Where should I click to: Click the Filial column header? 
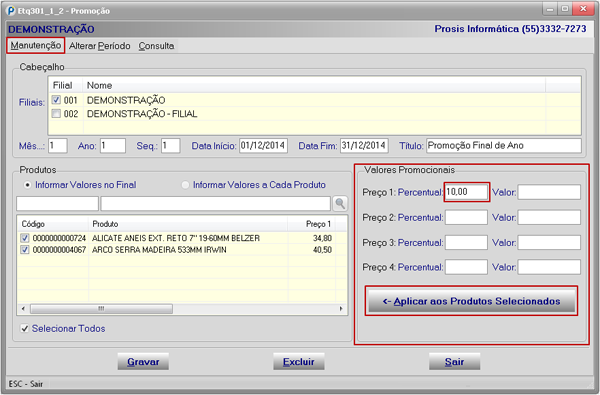pos(65,85)
